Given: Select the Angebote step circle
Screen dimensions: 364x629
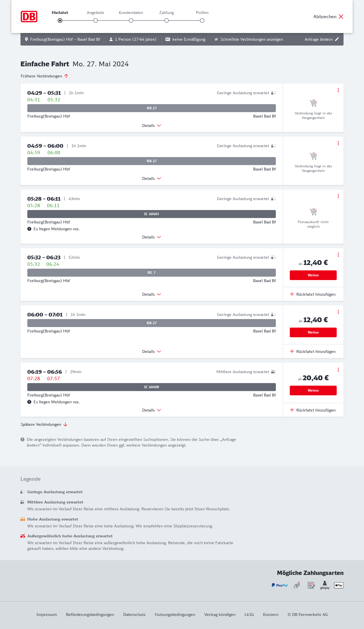Looking at the screenshot, I should tap(96, 20).
